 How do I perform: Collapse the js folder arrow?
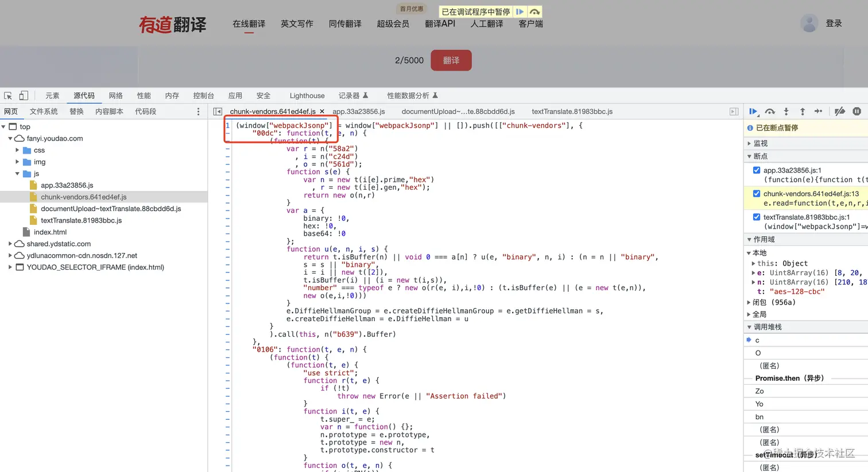[x=17, y=174]
